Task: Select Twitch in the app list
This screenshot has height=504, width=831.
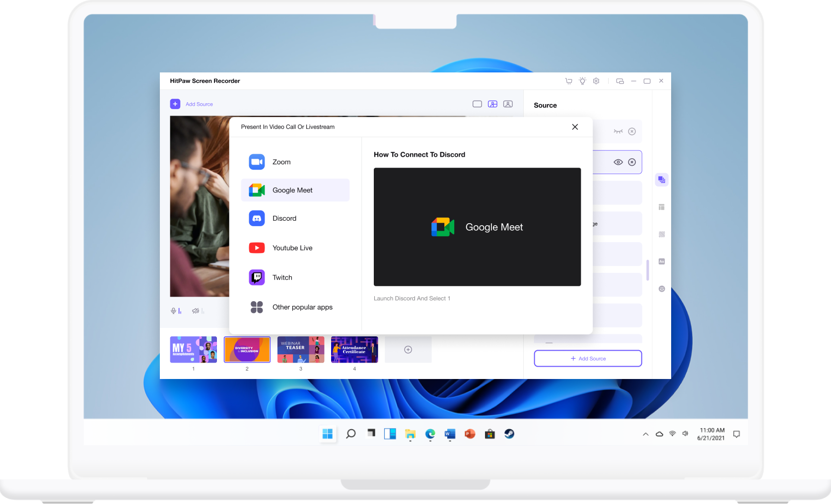Action: [295, 278]
